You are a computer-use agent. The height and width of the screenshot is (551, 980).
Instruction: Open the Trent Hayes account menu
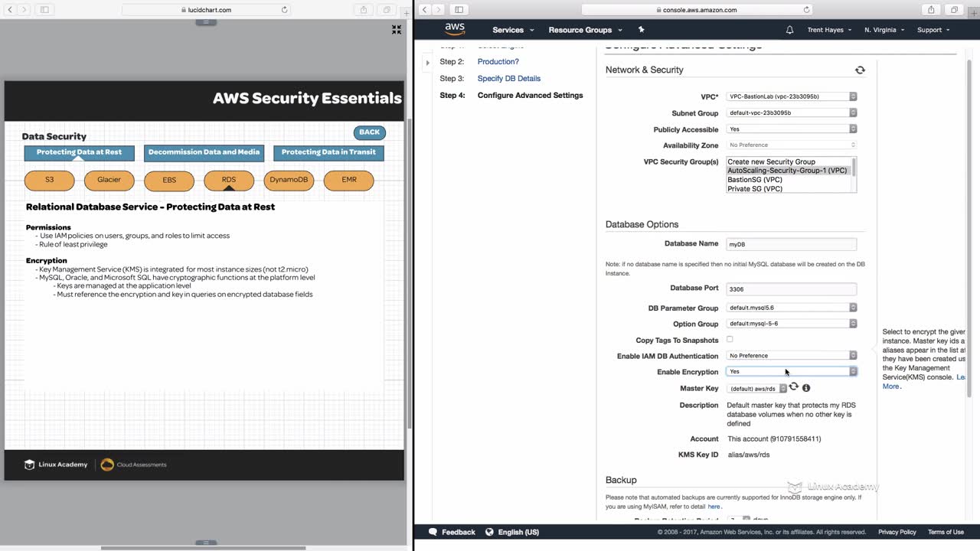click(830, 30)
